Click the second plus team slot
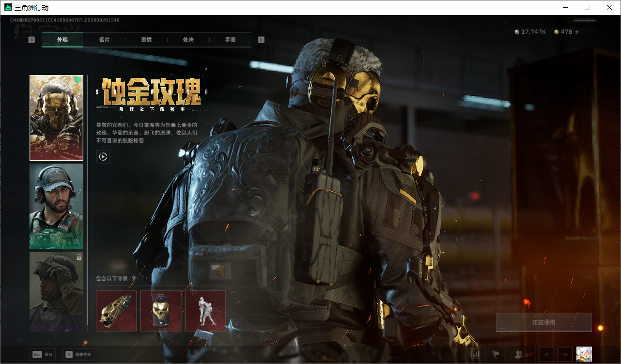 coord(565,355)
